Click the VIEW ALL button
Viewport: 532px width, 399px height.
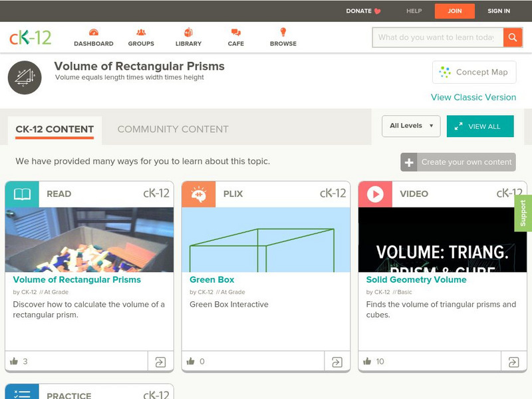coord(480,126)
